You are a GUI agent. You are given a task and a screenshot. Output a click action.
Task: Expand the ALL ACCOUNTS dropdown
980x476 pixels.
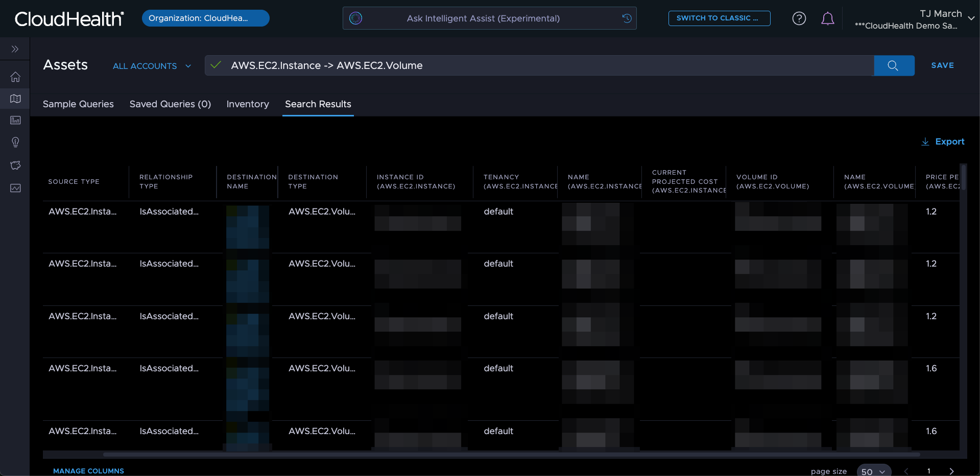(151, 66)
